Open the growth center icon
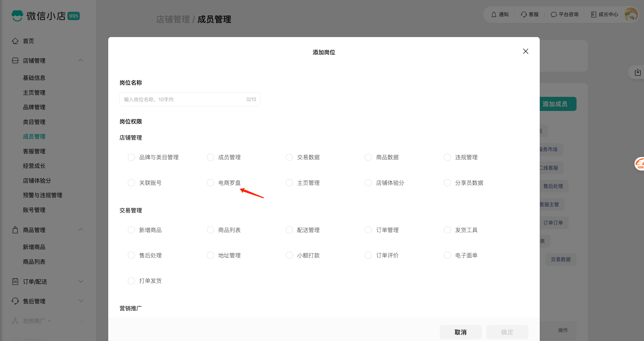The height and width of the screenshot is (341, 644). (x=594, y=15)
